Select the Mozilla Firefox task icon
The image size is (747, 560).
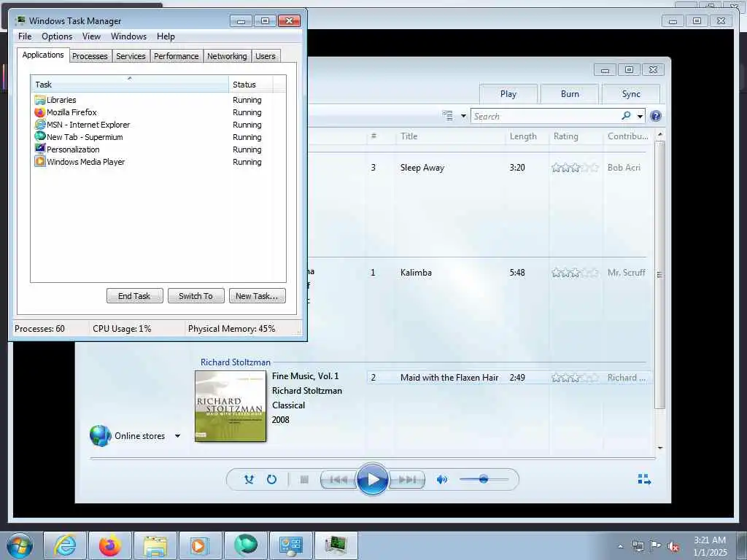click(x=40, y=112)
